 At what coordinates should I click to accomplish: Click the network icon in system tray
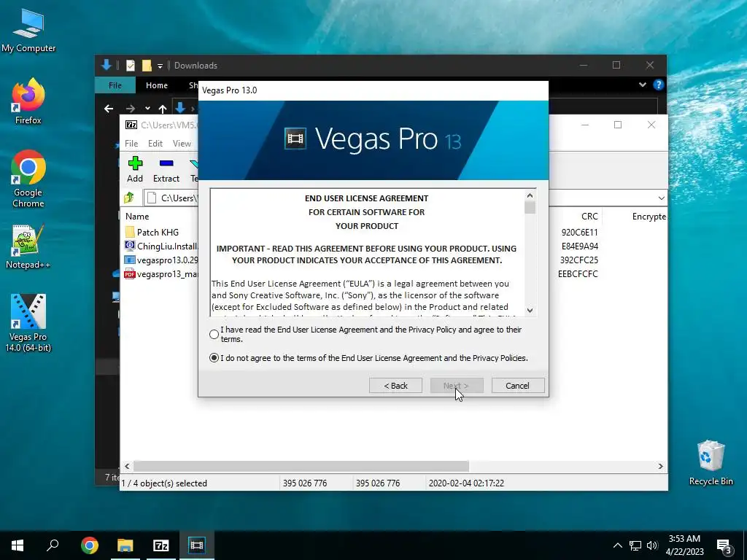click(x=635, y=545)
